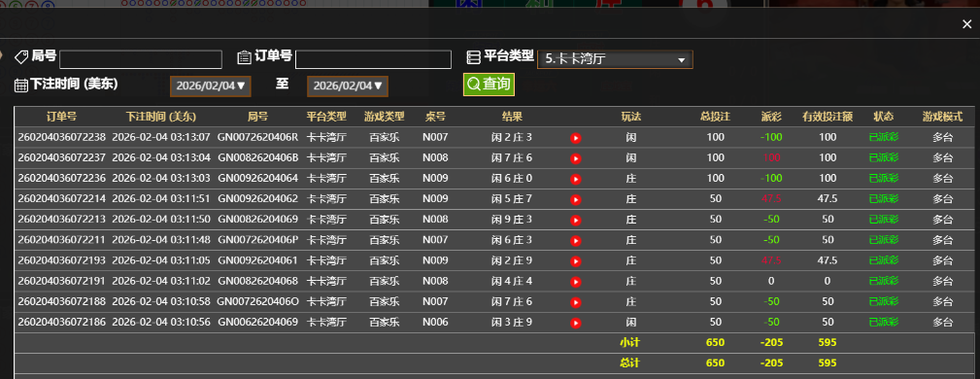Click table number N006

click(x=435, y=323)
